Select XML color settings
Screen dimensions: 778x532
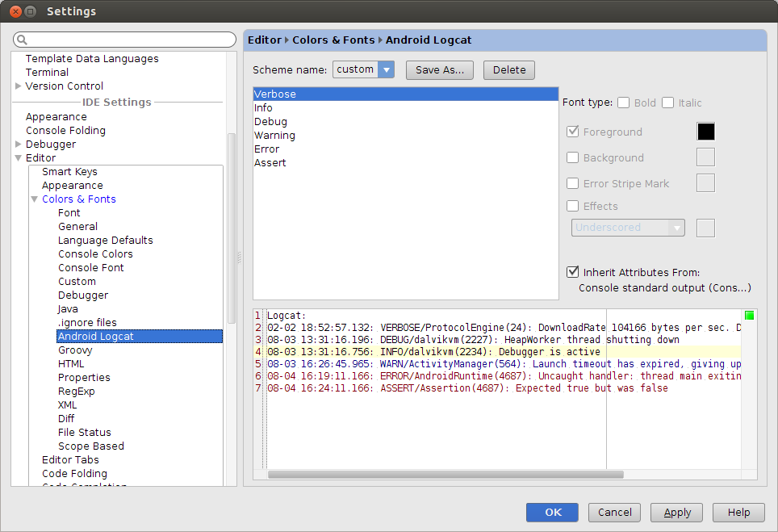(x=68, y=405)
